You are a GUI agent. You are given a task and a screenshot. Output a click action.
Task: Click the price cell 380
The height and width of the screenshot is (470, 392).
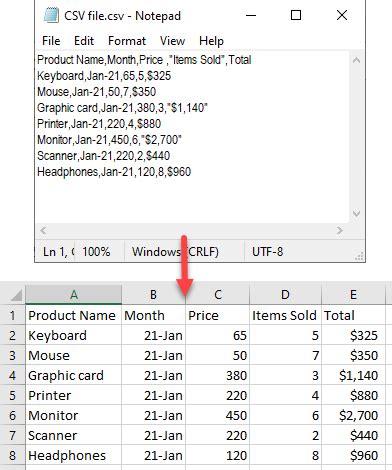click(x=218, y=375)
